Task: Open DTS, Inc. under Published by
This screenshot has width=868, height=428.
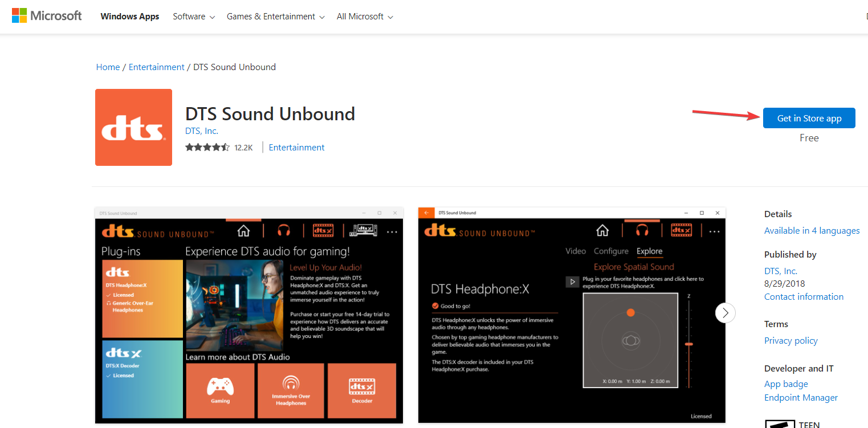Action: [x=781, y=271]
